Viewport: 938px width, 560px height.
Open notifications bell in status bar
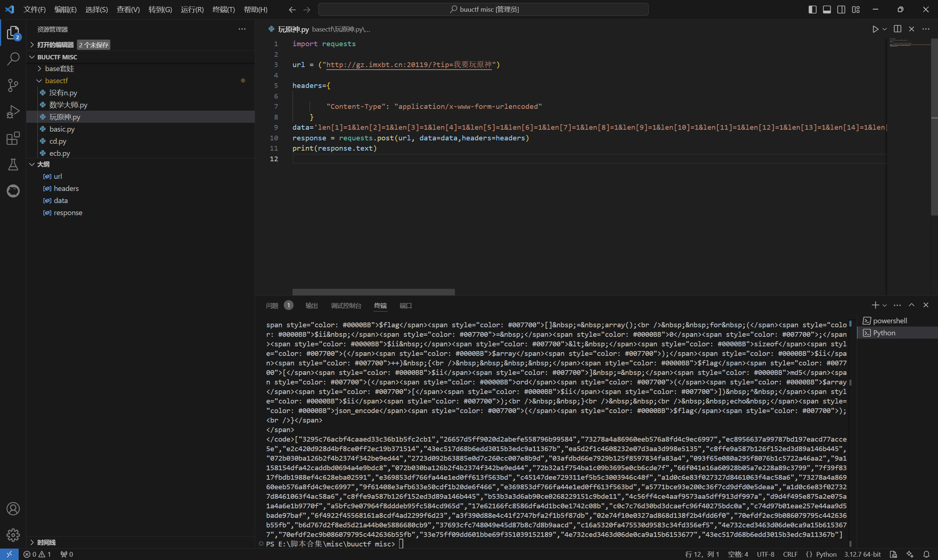(926, 555)
